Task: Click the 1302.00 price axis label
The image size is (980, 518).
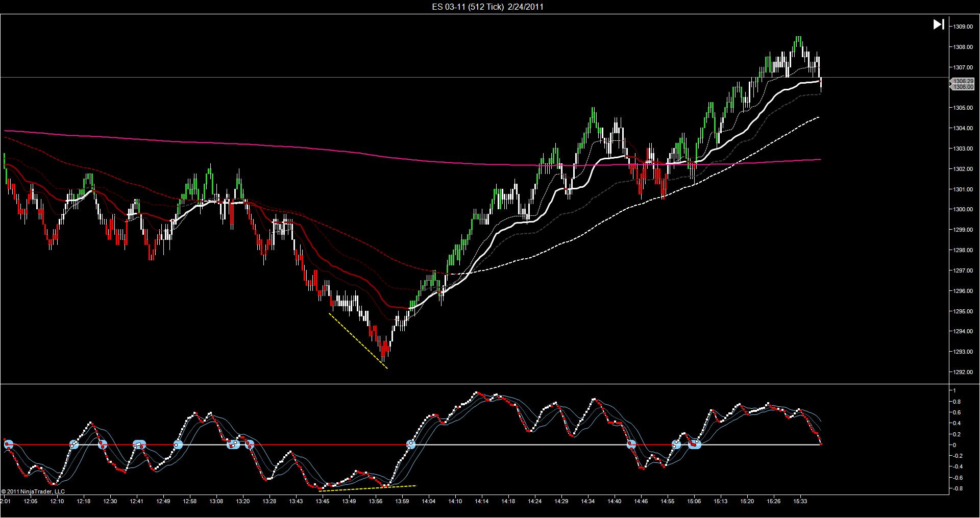Action: tap(963, 169)
